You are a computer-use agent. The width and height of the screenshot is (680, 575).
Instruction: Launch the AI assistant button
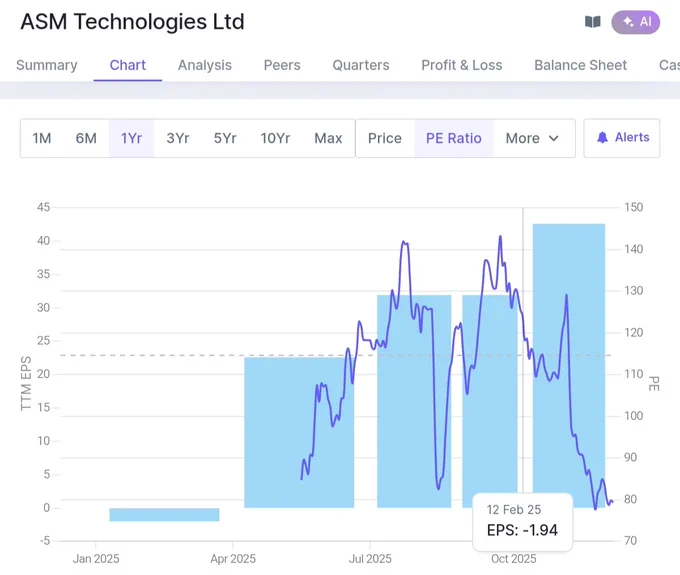(x=635, y=22)
